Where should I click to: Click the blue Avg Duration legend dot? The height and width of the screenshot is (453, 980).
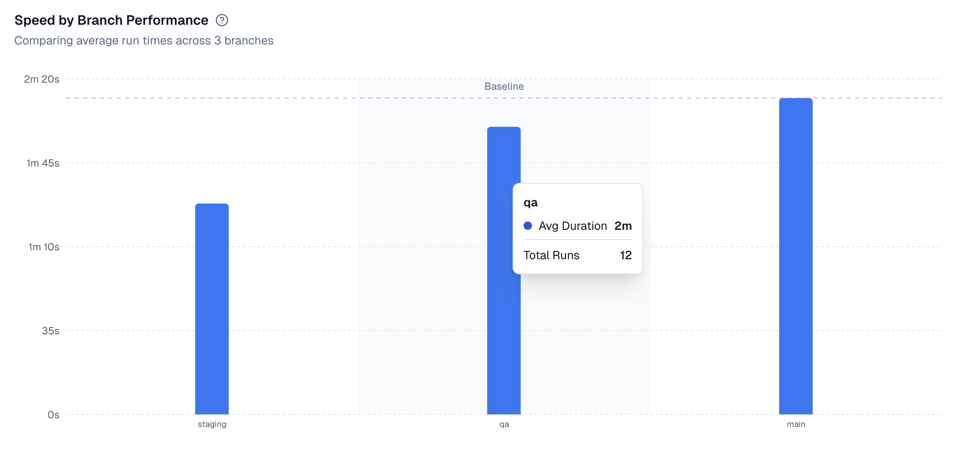[528, 226]
